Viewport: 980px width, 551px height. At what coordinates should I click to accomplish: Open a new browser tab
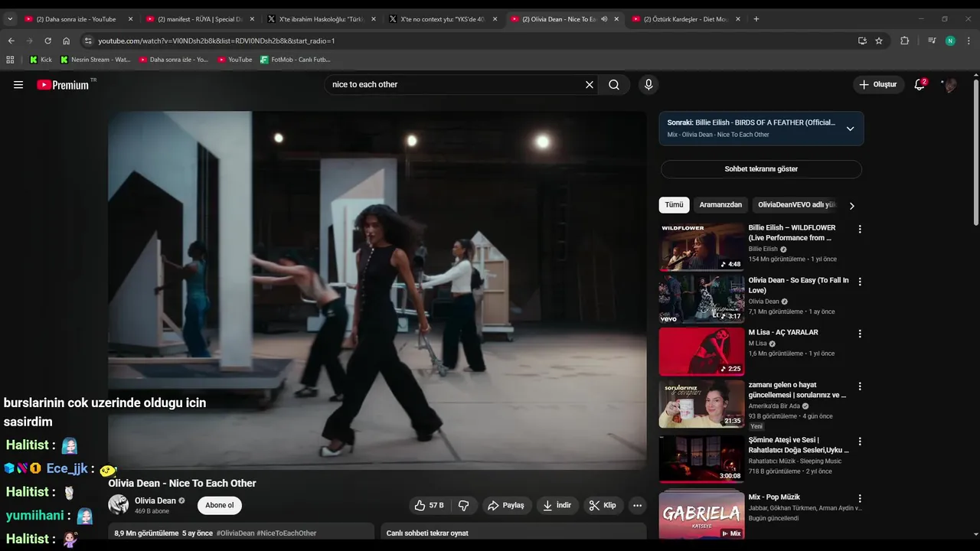pyautogui.click(x=756, y=19)
